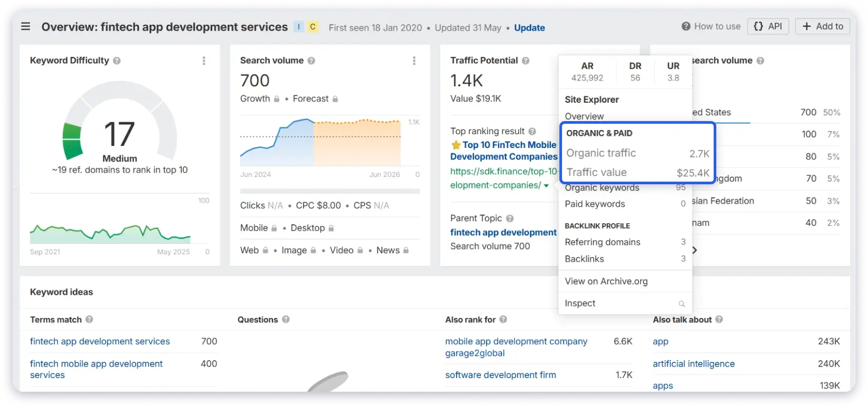Click Traffic Potential help question icon
Screen dimensions: 868x407
[x=526, y=61]
